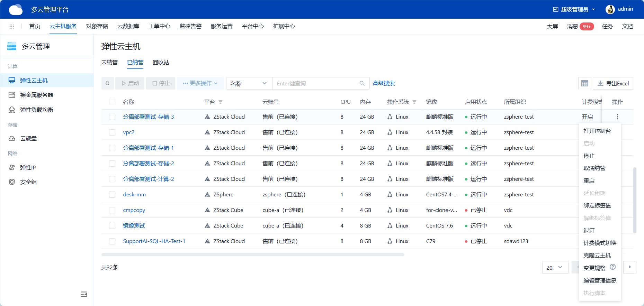Click the refresh list icon
The height and width of the screenshot is (306, 644).
tap(107, 83)
